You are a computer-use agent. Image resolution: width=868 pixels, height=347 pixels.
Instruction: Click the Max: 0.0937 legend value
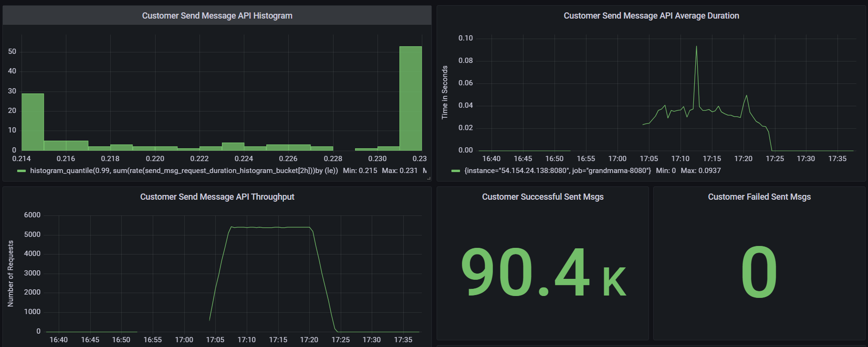pyautogui.click(x=701, y=171)
